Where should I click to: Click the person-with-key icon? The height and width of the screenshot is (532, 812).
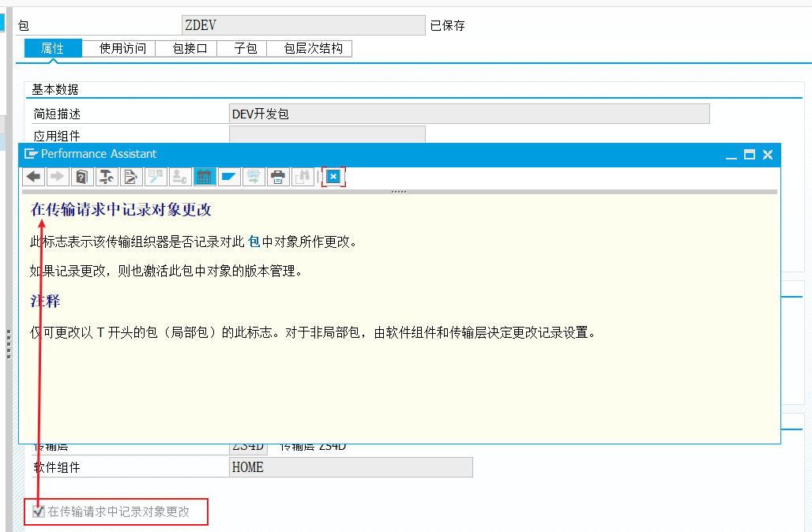(x=179, y=177)
